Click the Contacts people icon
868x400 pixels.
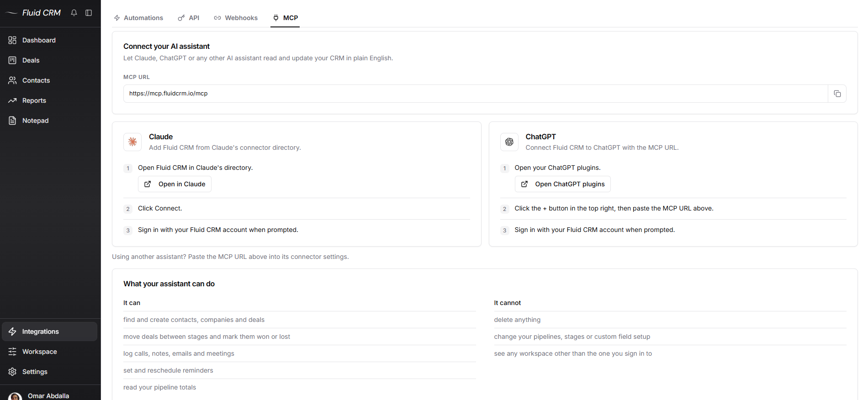pyautogui.click(x=12, y=80)
